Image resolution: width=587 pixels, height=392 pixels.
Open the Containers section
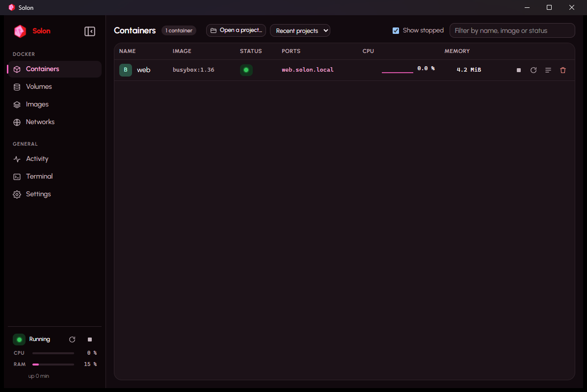coord(54,69)
